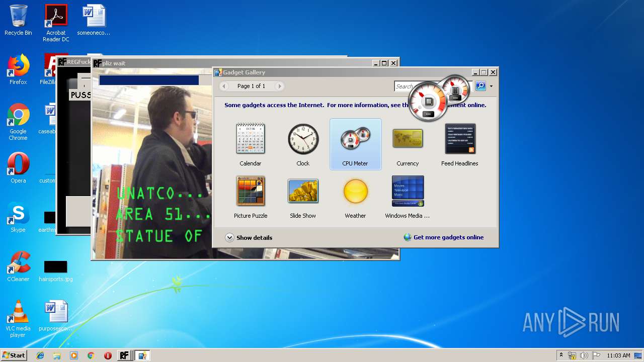Switch to RF app taskbar button
Viewport: 644px width, 362px height.
click(124, 355)
